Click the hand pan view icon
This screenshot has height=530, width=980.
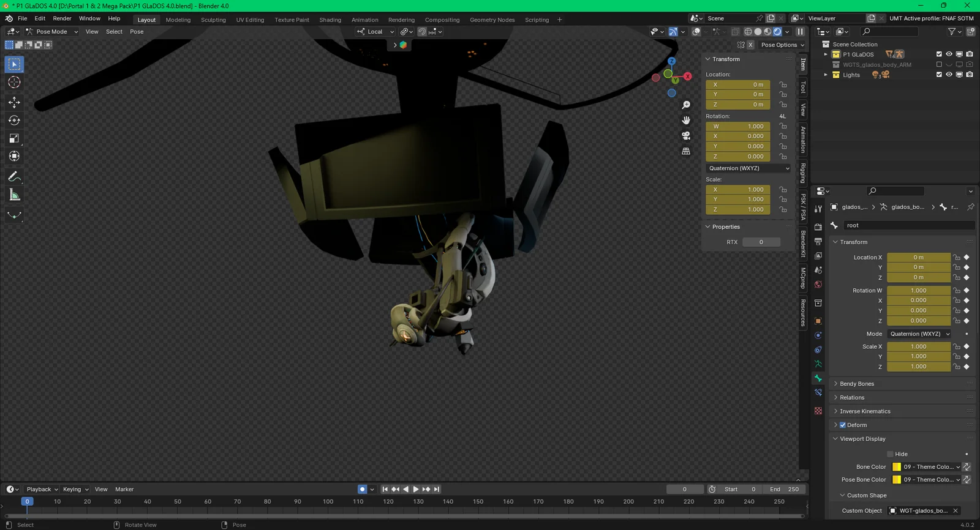click(x=686, y=121)
